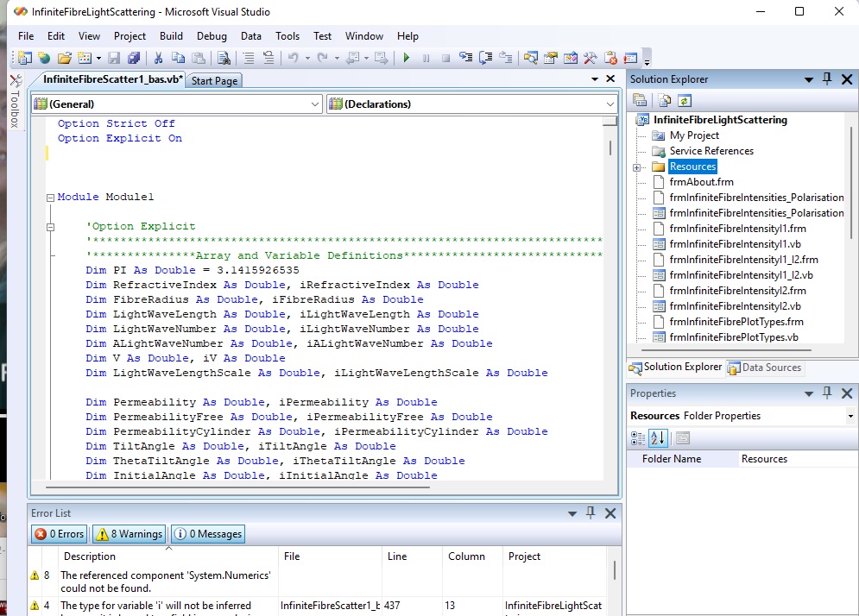Toggle auto-hide pin on Properties panel
The width and height of the screenshot is (859, 616).
click(x=827, y=393)
